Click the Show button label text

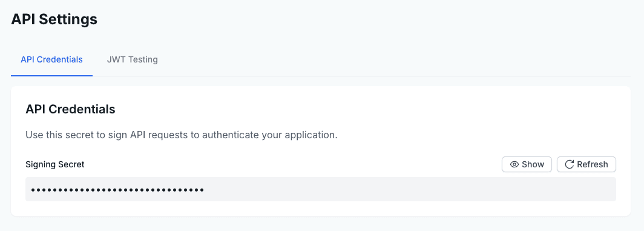click(x=533, y=164)
